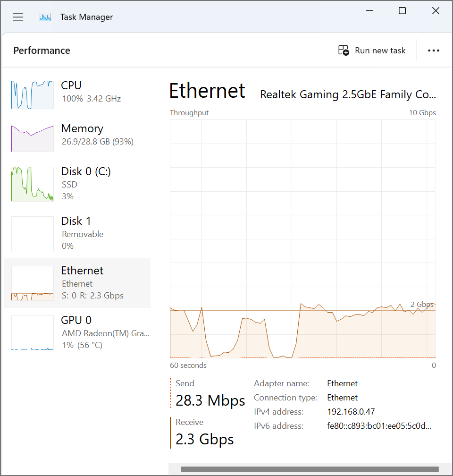Click the Task Manager app icon
This screenshot has height=476, width=453.
tap(45, 17)
